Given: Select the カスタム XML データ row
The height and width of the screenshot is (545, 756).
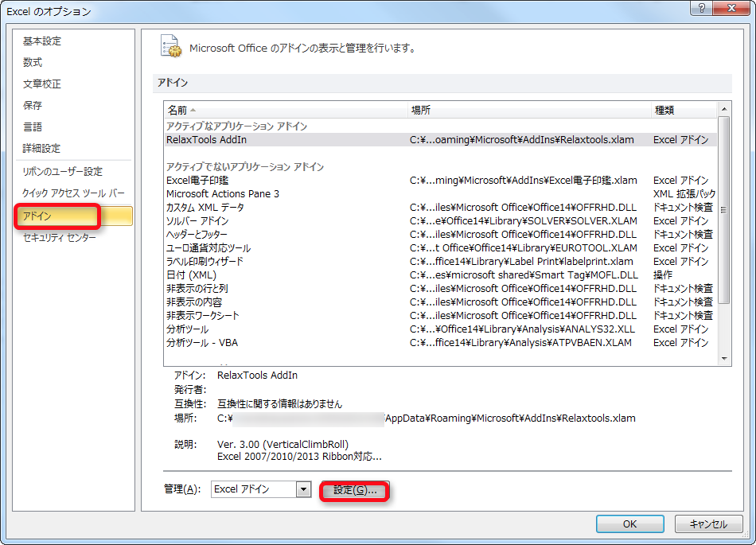Looking at the screenshot, I should 440,207.
